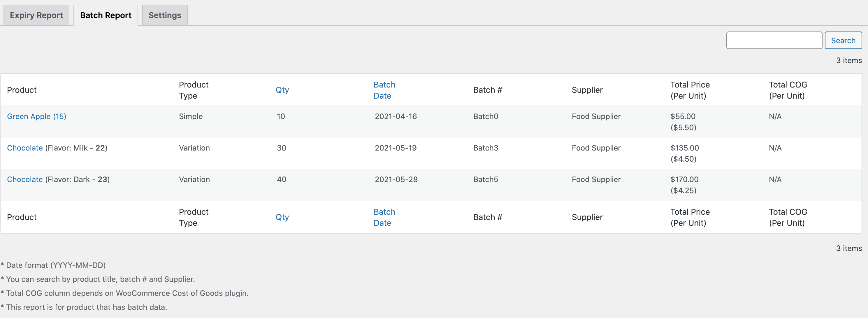Screen dimensions: 868x318
Task: Open the Chocolate Milk flavor product link
Action: 24,148
